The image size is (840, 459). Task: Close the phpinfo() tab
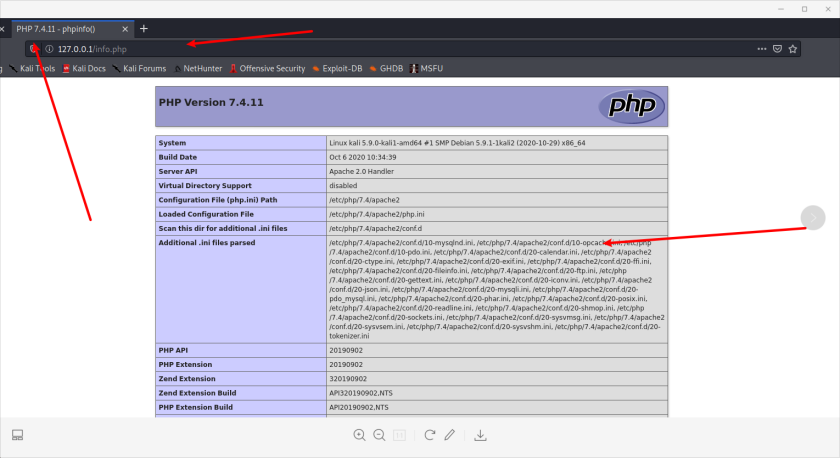125,29
